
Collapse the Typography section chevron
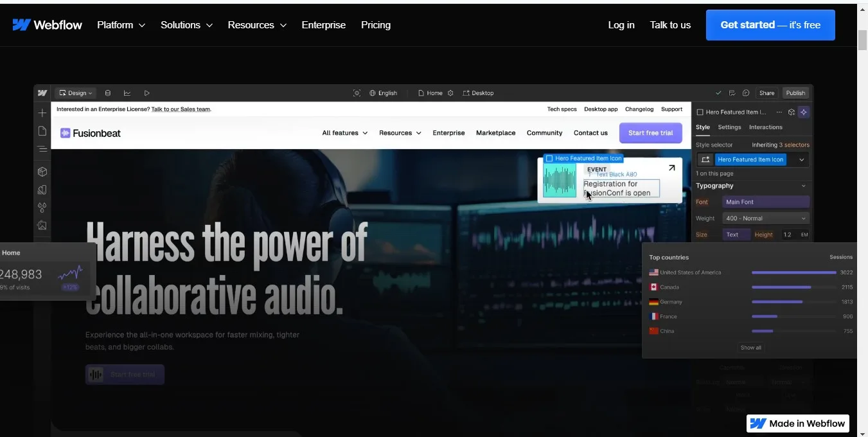pyautogui.click(x=803, y=186)
